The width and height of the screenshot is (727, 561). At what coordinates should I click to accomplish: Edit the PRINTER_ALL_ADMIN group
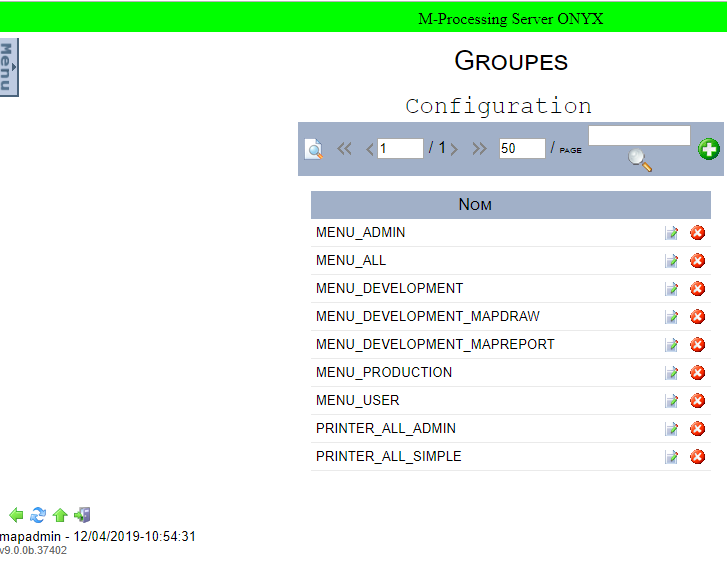click(x=672, y=429)
